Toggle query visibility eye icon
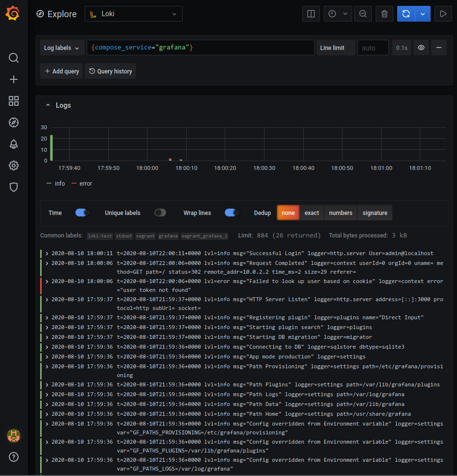457x476 pixels. tap(421, 48)
